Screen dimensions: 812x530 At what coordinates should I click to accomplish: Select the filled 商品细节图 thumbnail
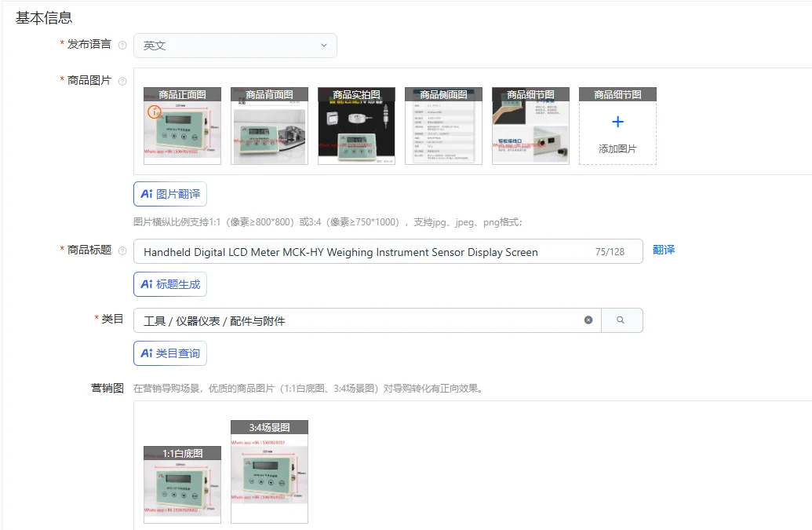pyautogui.click(x=530, y=126)
